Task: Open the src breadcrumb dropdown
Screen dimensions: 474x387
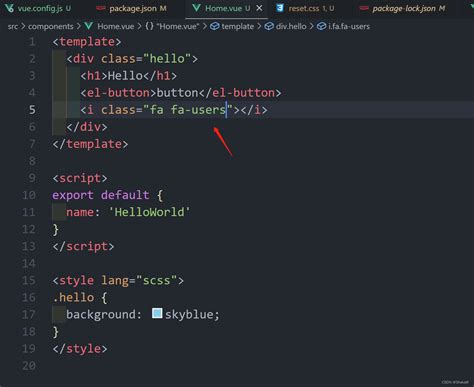Action: pos(13,26)
